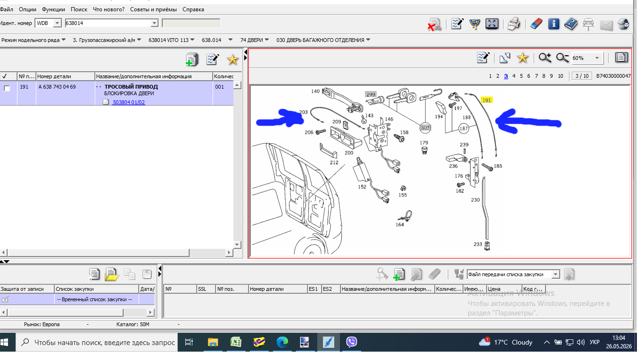The width and height of the screenshot is (644, 362).
Task: Click the star icon above the diagram
Action: [x=522, y=58]
